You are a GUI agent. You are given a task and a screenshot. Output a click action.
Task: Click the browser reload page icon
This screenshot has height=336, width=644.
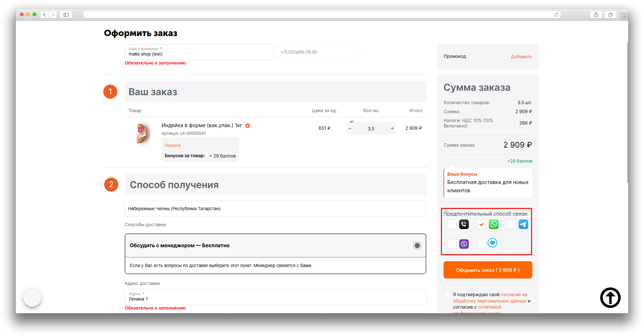[x=556, y=15]
